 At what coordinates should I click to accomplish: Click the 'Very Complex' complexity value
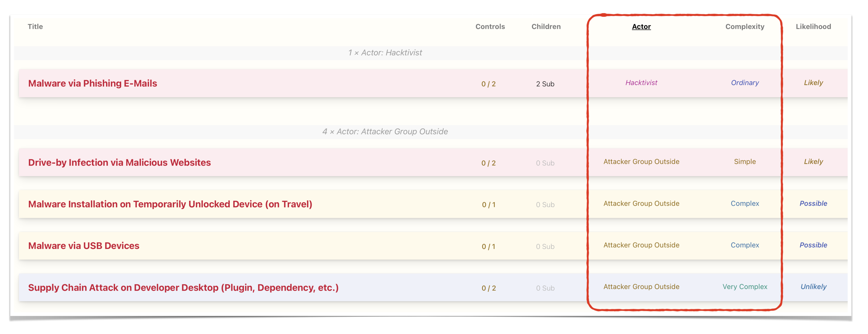[x=744, y=287]
